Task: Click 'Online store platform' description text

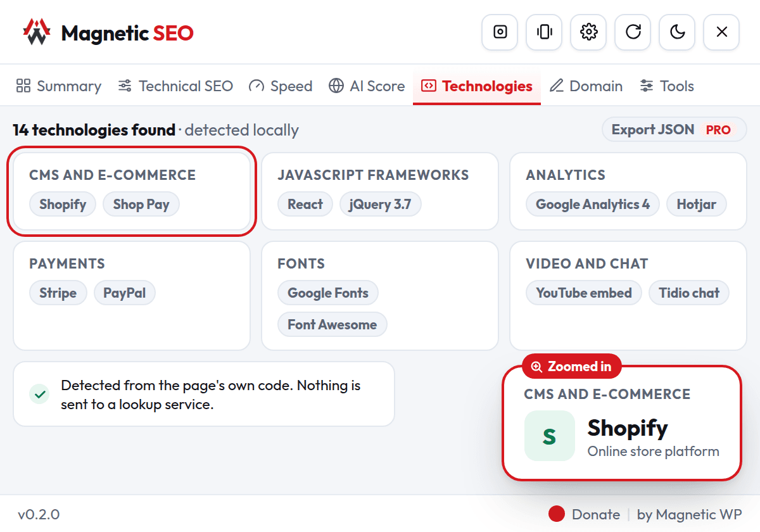Action: (654, 452)
